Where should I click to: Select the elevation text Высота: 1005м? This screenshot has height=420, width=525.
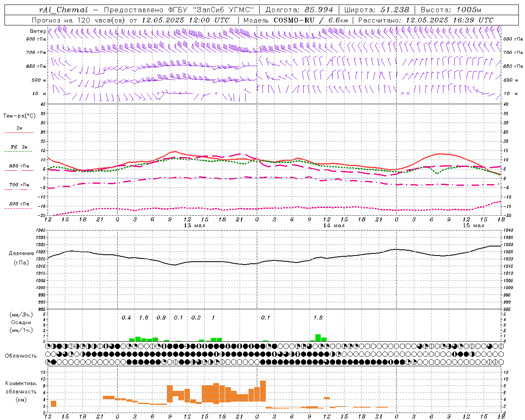coord(451,10)
